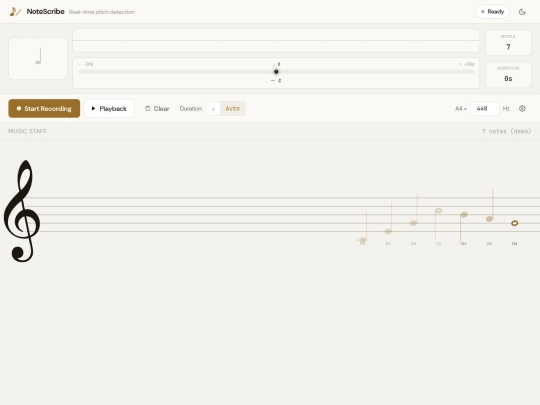This screenshot has width=540, height=405.
Task: Select the fifth note, stem pointing down
Action: [464, 215]
